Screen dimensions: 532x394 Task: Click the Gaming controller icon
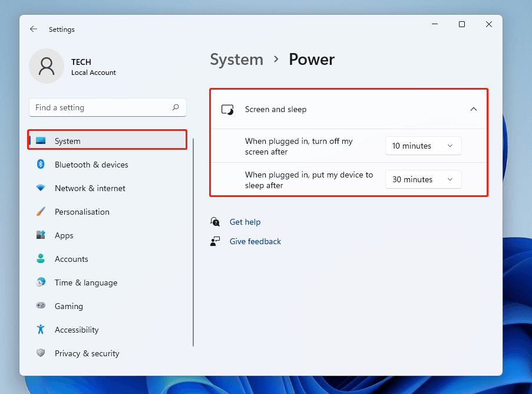click(41, 306)
